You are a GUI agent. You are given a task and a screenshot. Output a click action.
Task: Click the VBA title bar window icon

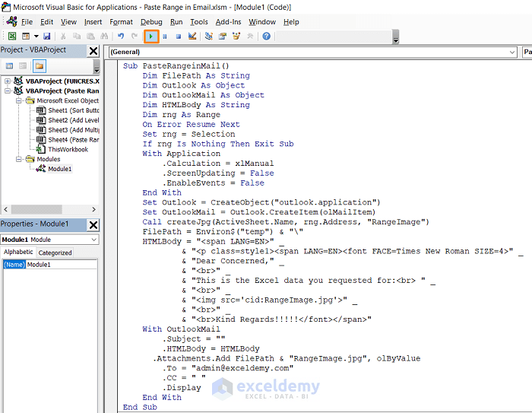(x=6, y=6)
